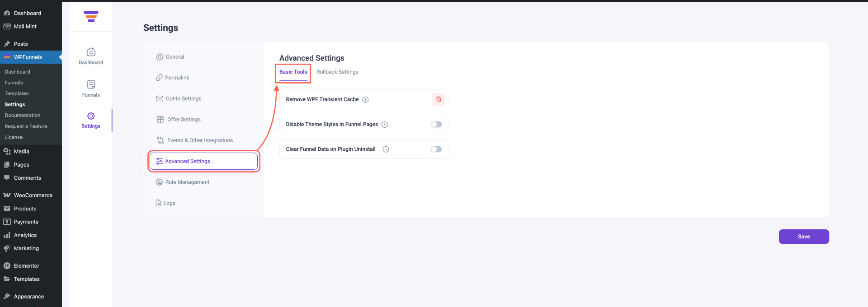Select WPFunnels in WordPress admin menu
The height and width of the screenshot is (307, 868).
click(x=31, y=57)
